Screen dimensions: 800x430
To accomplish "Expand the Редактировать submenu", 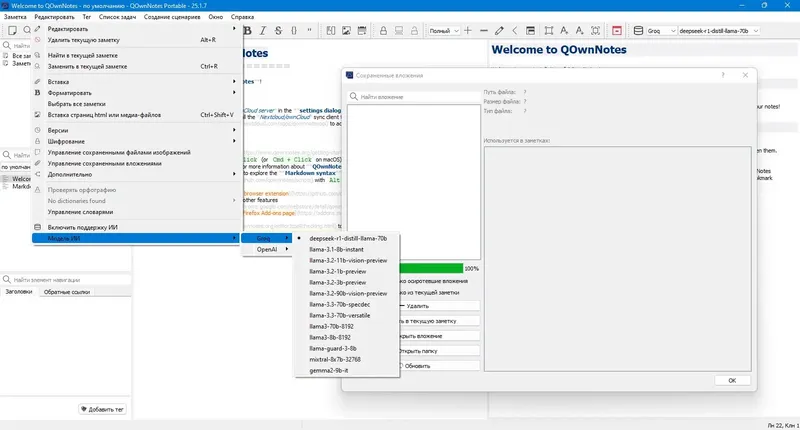I will (x=136, y=29).
